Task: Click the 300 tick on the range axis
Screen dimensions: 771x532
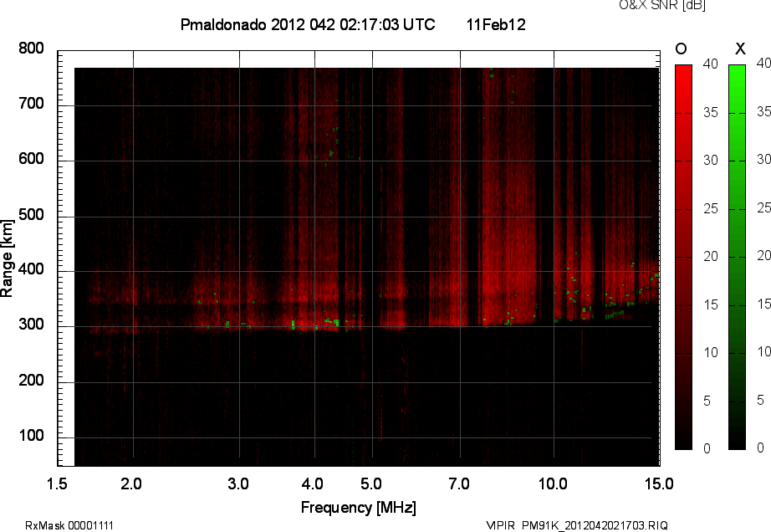Action: tap(32, 326)
